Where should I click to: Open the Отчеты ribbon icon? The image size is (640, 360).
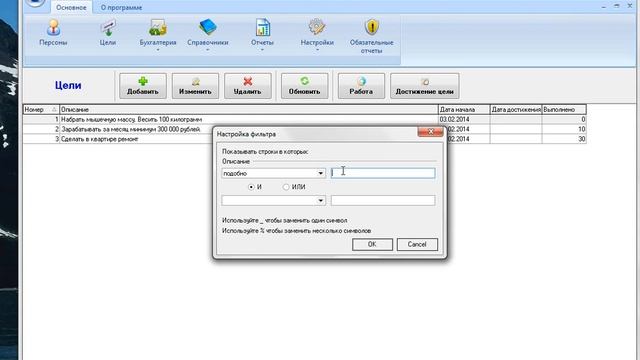tap(262, 28)
